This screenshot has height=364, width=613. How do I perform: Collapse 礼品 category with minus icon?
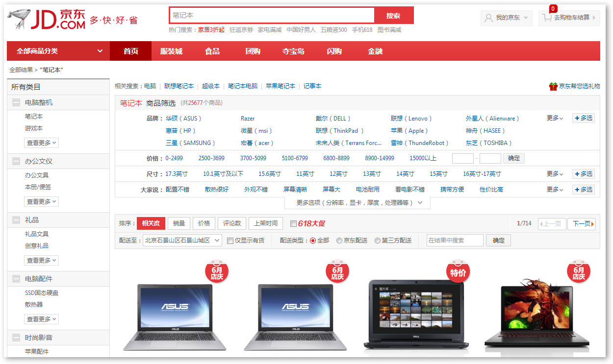pos(16,220)
